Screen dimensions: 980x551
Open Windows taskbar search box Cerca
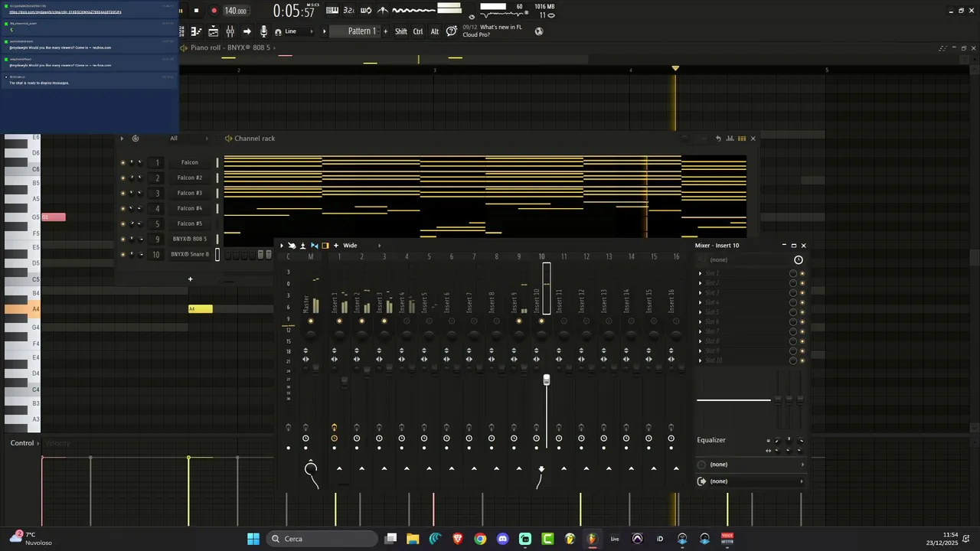point(323,539)
